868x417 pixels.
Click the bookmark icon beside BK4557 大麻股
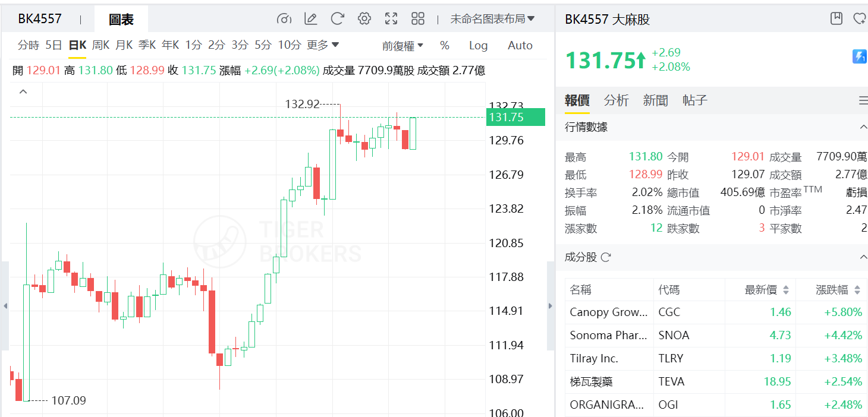tap(836, 18)
